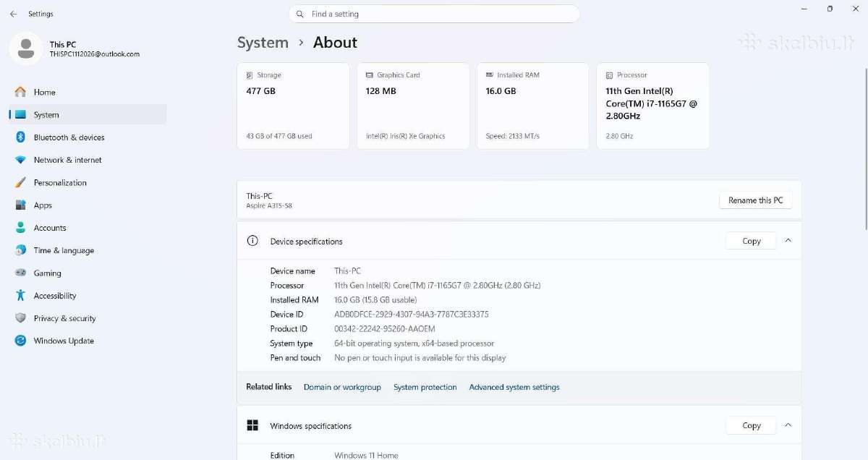Open System protection link
The width and height of the screenshot is (868, 460).
[x=425, y=387]
